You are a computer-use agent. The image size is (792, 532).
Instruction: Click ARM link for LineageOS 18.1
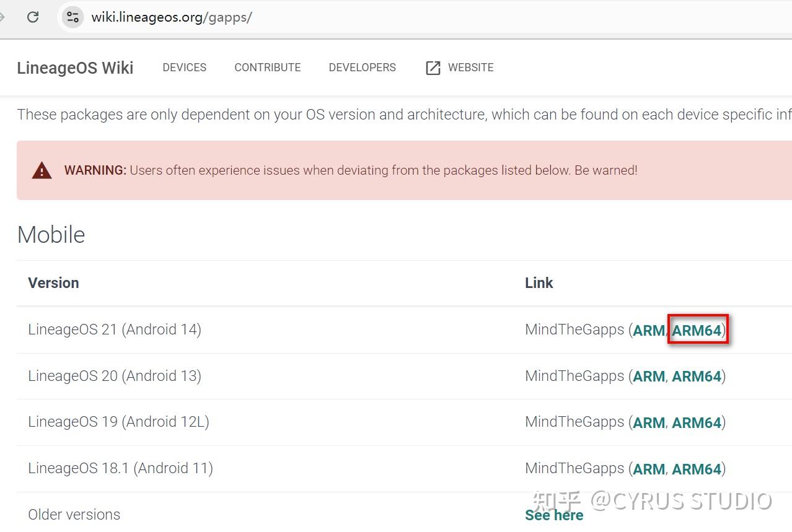[648, 469]
